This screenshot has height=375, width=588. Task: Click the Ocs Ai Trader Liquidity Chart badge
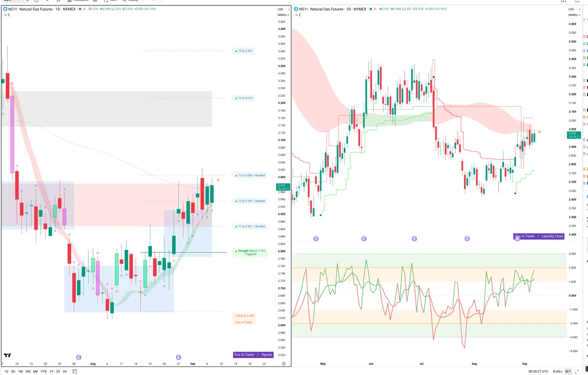tap(539, 236)
